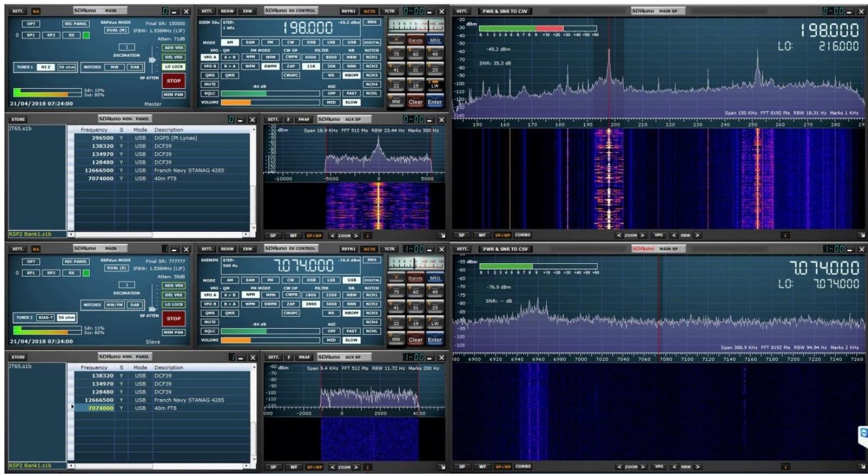
Task: Click the DUAL (S) RSPduo mode button
Action: pyautogui.click(x=116, y=268)
